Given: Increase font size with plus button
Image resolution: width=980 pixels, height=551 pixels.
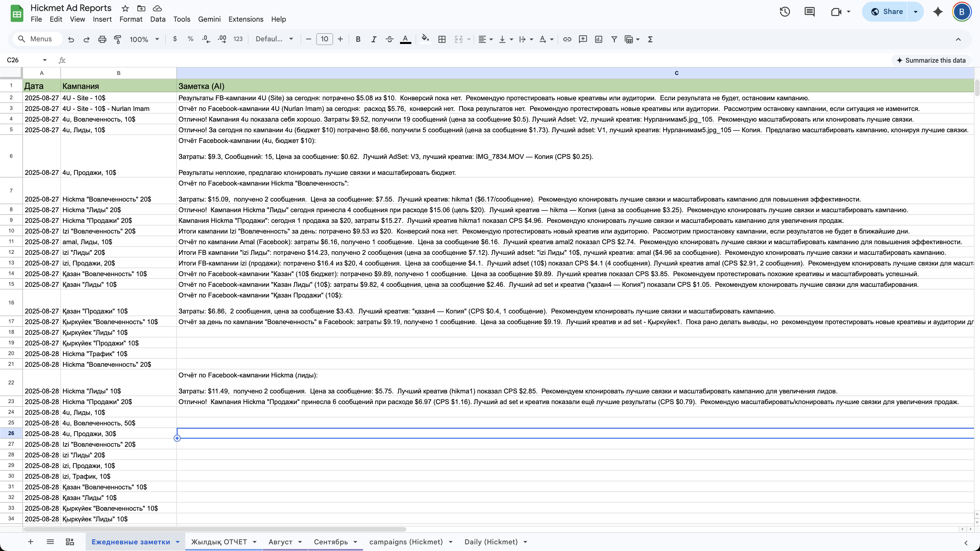Looking at the screenshot, I should [x=340, y=39].
